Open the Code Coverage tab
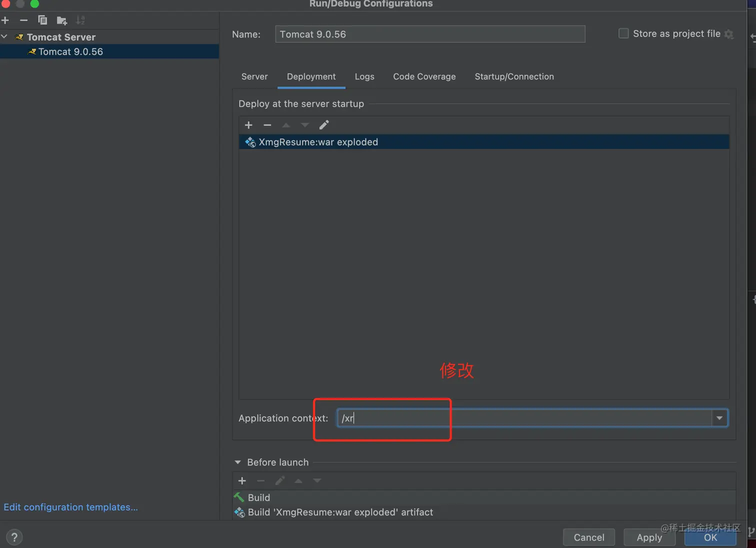Viewport: 756px width, 548px height. pyautogui.click(x=424, y=76)
